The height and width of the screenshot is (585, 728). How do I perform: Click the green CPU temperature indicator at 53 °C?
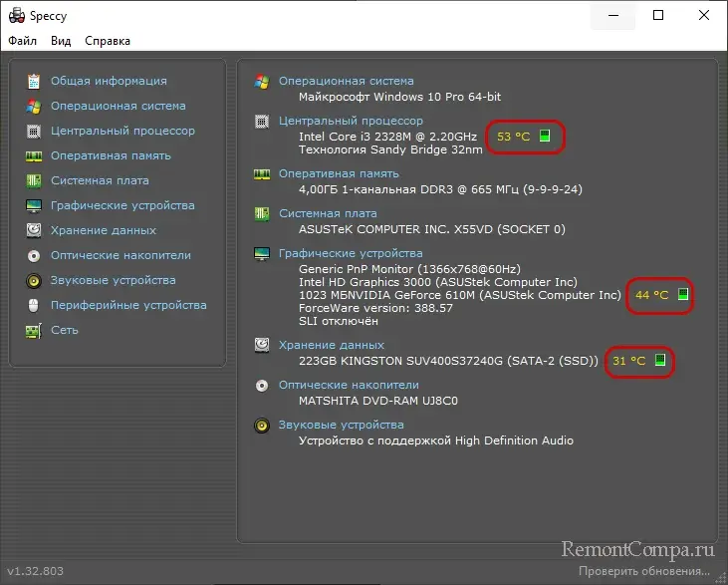[545, 137]
